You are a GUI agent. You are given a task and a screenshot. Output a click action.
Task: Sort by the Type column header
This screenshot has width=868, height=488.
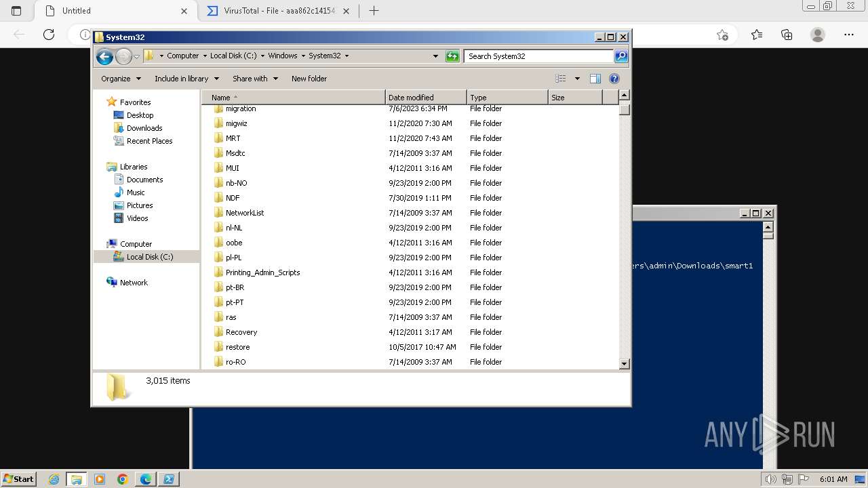point(507,98)
